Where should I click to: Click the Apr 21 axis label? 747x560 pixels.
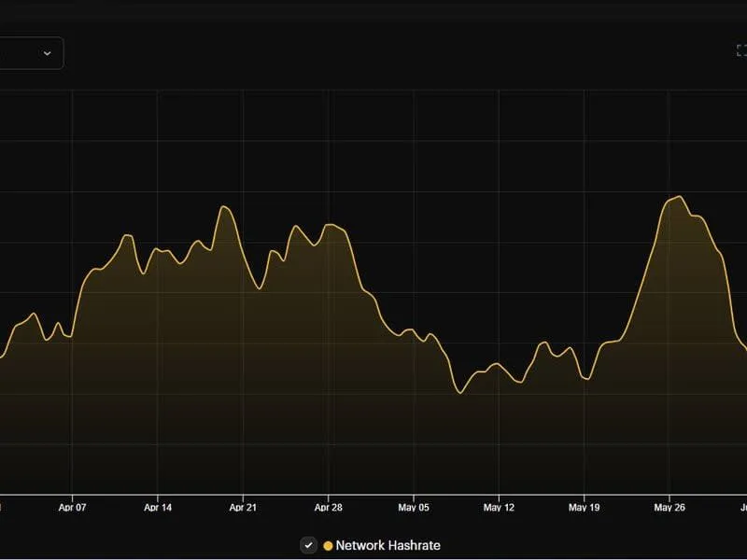click(243, 508)
